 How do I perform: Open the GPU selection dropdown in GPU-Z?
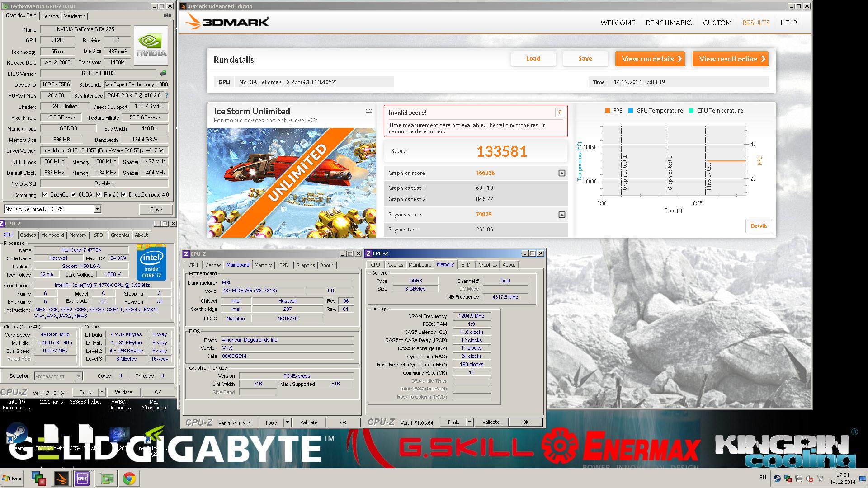[97, 209]
